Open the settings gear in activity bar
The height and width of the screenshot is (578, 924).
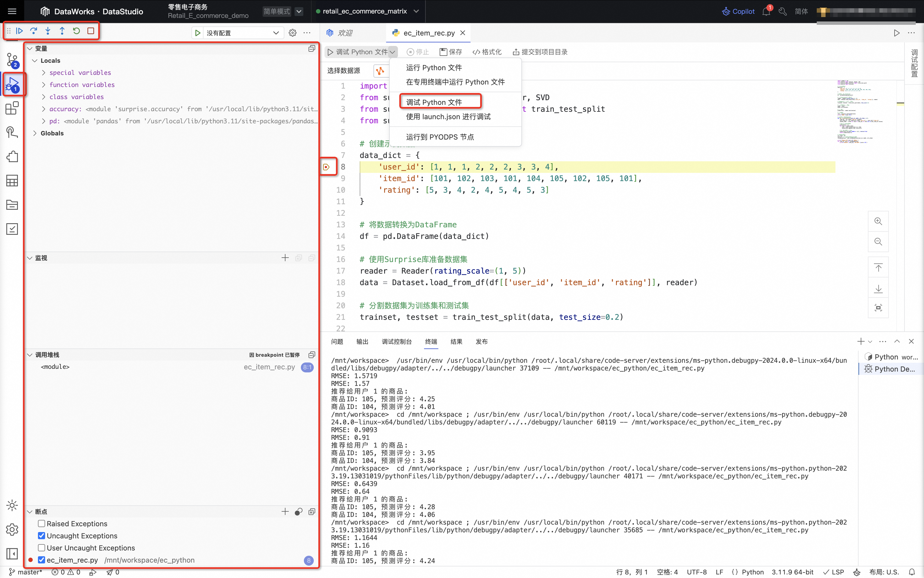tap(12, 530)
